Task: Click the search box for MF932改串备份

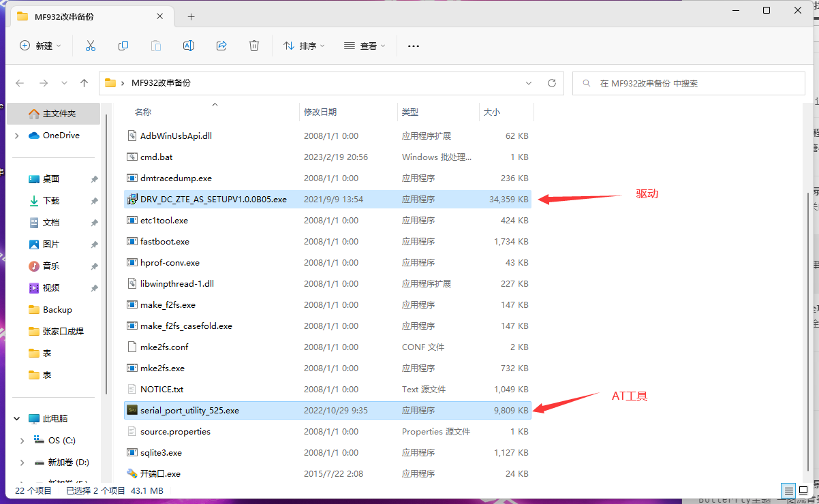Action: (x=688, y=83)
